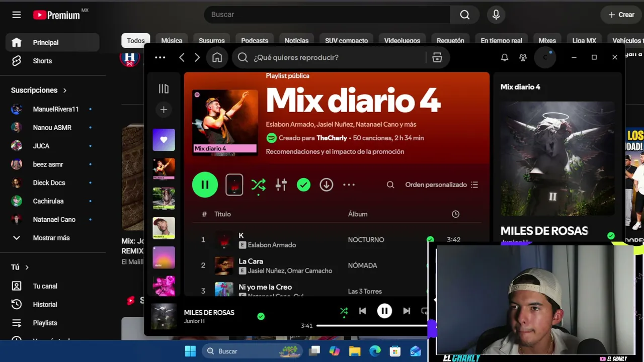Viewport: 644px width, 362px height.
Task: Select the Podcasts filter chip on YouTube
Action: (x=255, y=41)
